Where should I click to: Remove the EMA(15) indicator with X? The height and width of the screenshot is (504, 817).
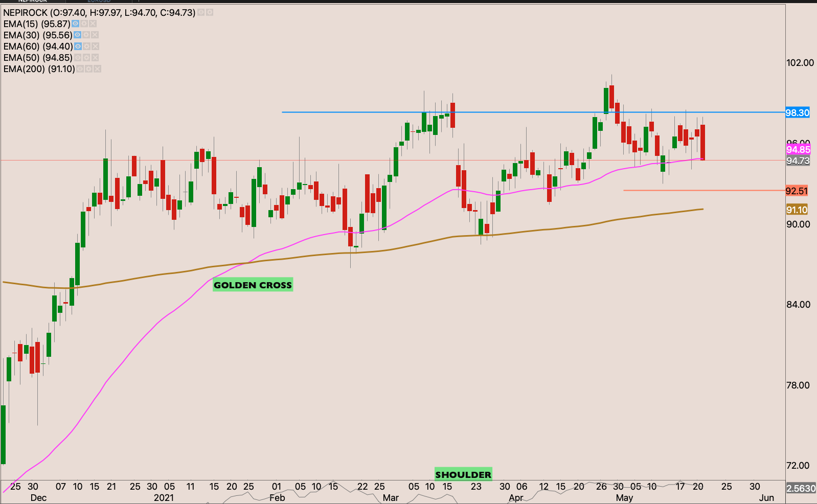coord(93,24)
